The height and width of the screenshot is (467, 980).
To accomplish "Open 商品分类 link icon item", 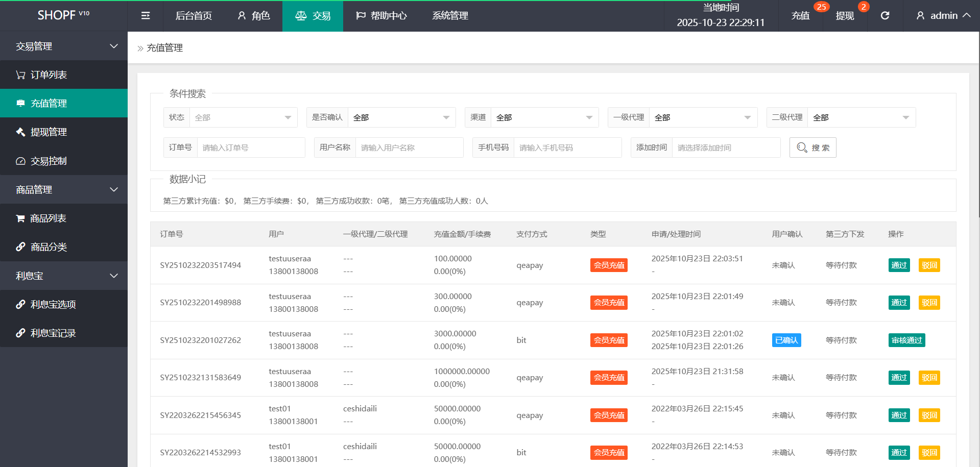I will click(49, 247).
